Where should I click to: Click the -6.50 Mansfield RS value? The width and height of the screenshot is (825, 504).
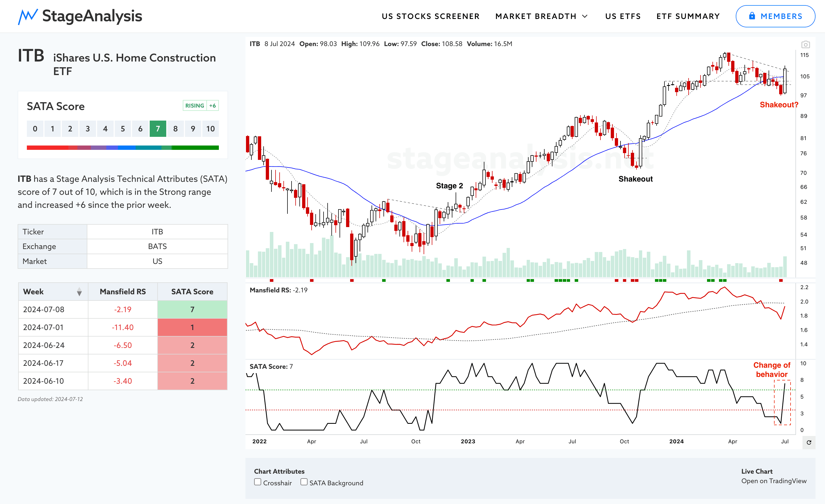(123, 345)
